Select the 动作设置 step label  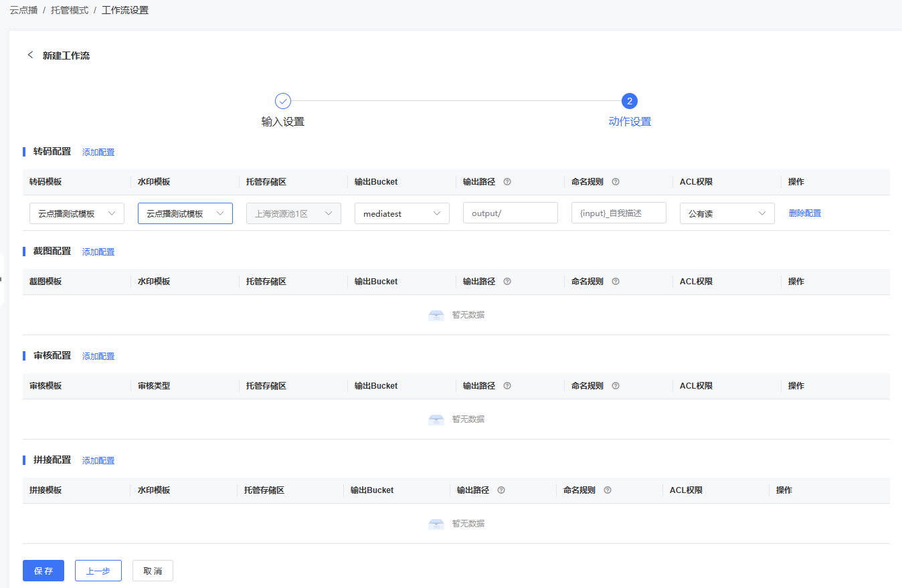pyautogui.click(x=630, y=122)
